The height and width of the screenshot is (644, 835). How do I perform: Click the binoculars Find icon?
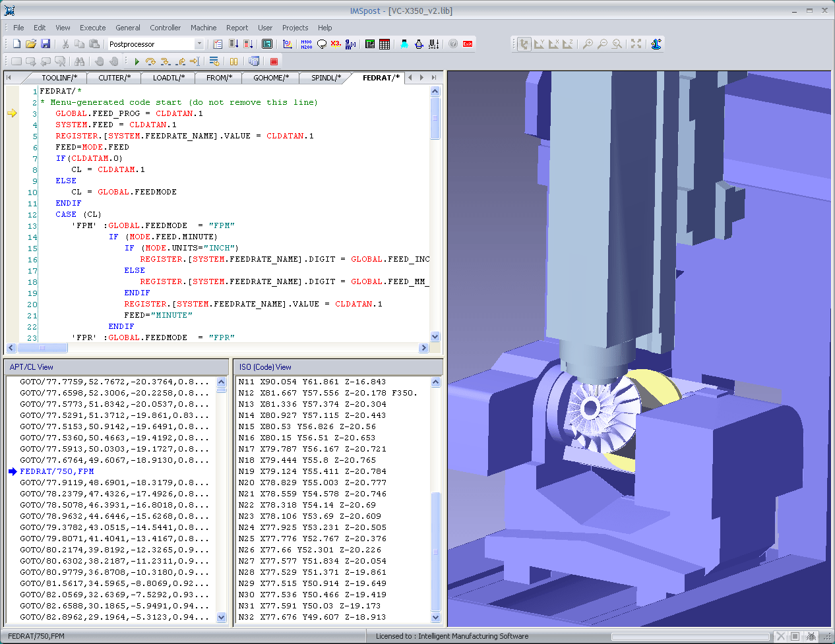coord(80,61)
